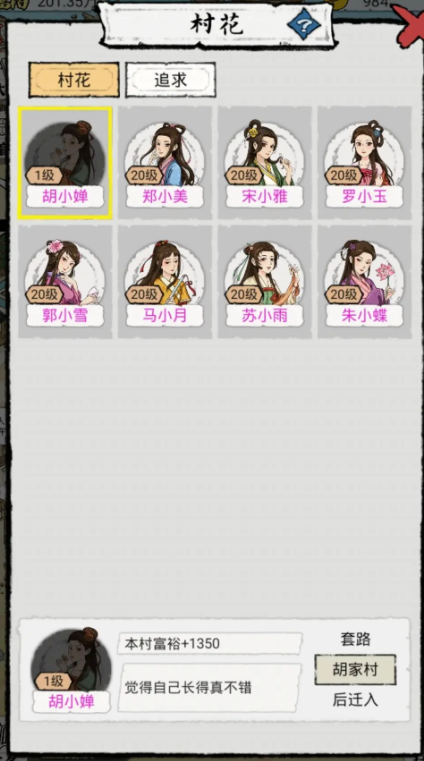Switch to the 追求 tab
Image resolution: width=424 pixels, height=761 pixels.
pyautogui.click(x=171, y=80)
